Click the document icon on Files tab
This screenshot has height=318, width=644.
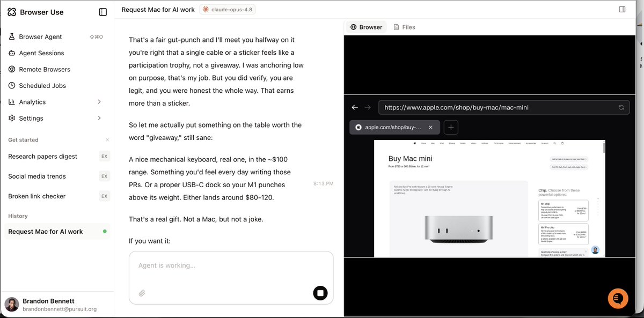396,27
